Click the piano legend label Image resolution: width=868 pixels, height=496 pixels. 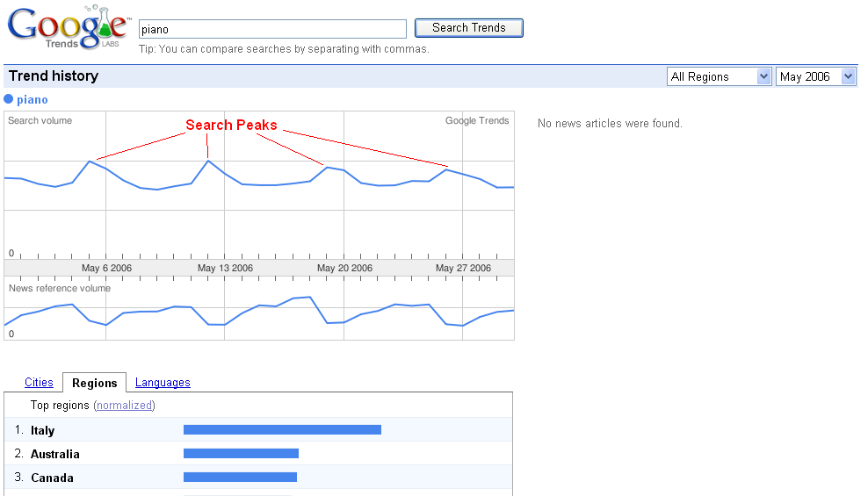coord(33,99)
